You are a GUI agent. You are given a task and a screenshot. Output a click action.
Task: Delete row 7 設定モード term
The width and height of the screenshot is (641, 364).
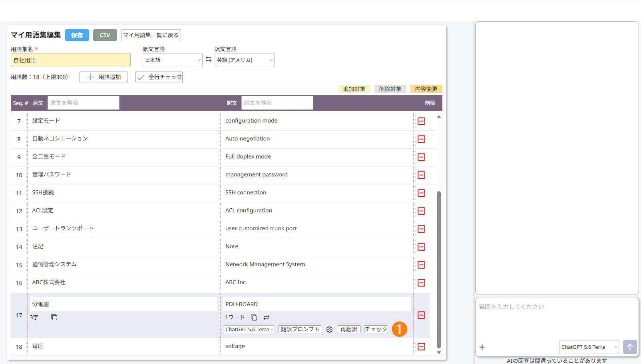(421, 121)
